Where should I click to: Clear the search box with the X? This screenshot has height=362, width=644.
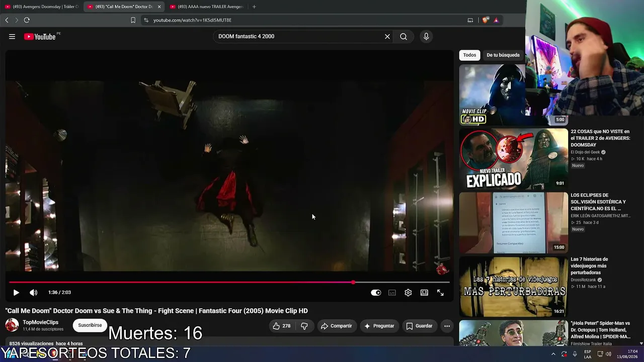(387, 37)
